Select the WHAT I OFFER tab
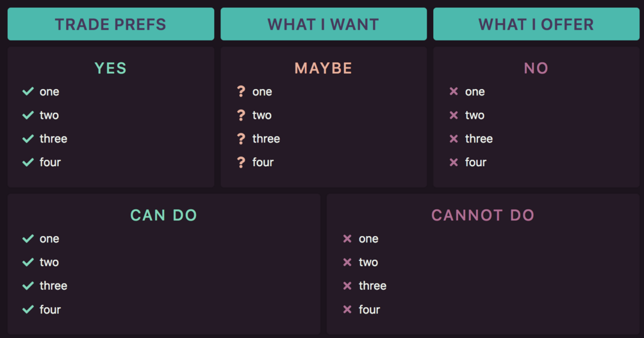 click(x=536, y=24)
